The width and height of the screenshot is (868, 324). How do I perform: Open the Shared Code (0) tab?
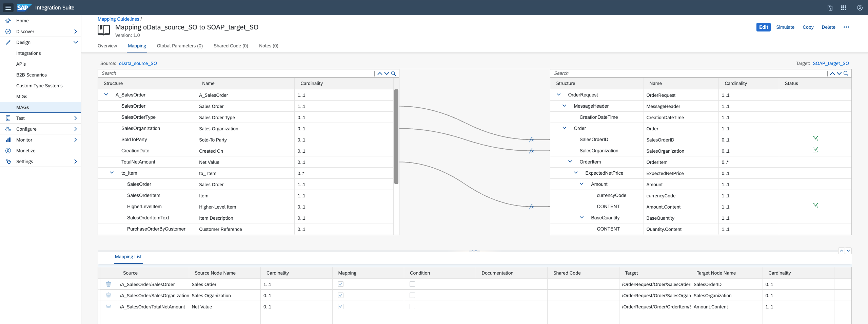click(231, 46)
